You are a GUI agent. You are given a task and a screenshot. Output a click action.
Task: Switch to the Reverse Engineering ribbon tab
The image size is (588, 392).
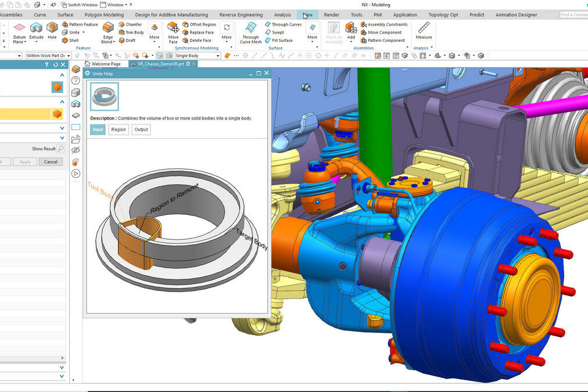(241, 15)
